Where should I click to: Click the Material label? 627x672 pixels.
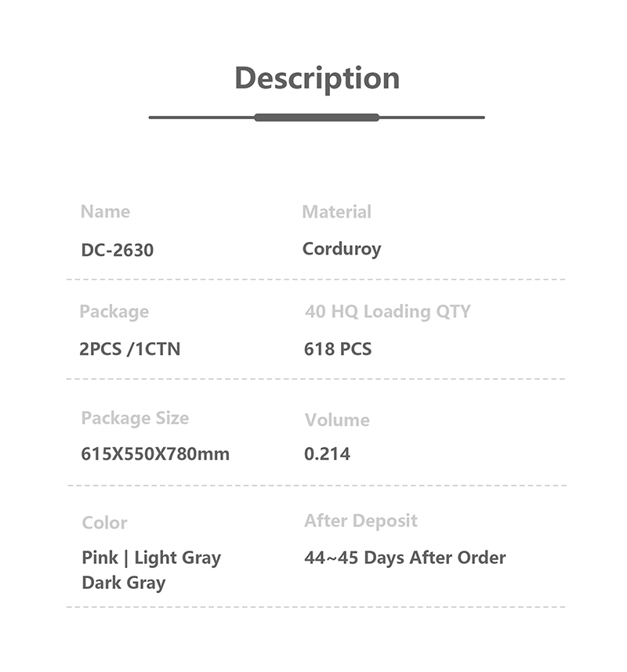pyautogui.click(x=337, y=211)
